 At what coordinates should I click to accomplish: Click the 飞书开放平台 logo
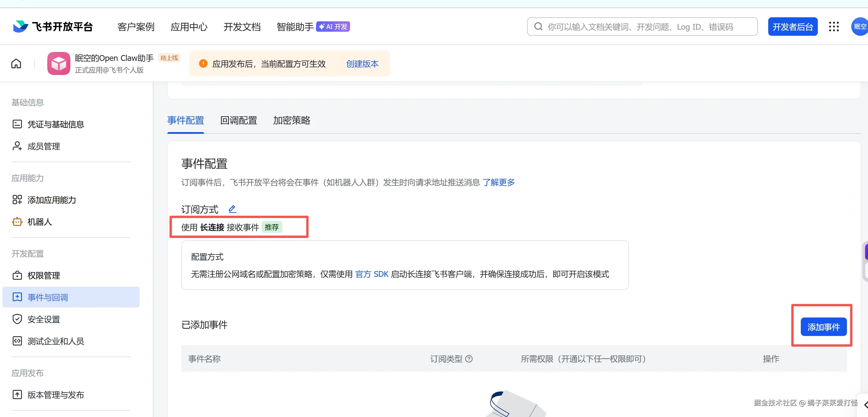(x=53, y=27)
